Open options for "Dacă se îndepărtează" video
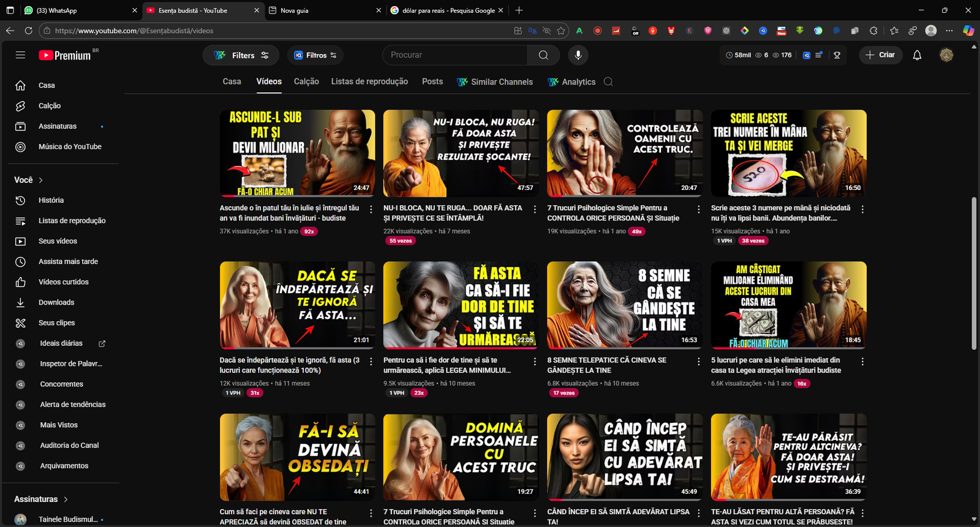980x527 pixels. [371, 362]
